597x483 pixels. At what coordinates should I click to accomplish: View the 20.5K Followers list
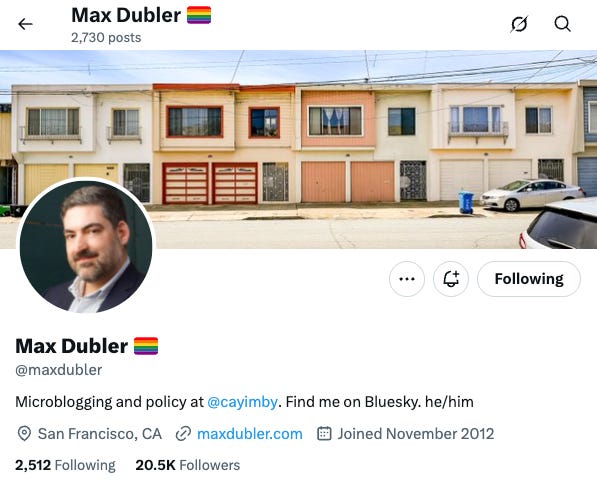[x=188, y=465]
